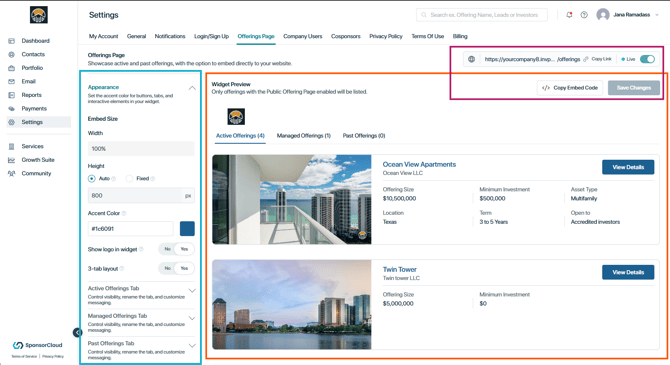Expand the Active Offerings Tab section
This screenshot has width=670, height=365.
coord(192,291)
